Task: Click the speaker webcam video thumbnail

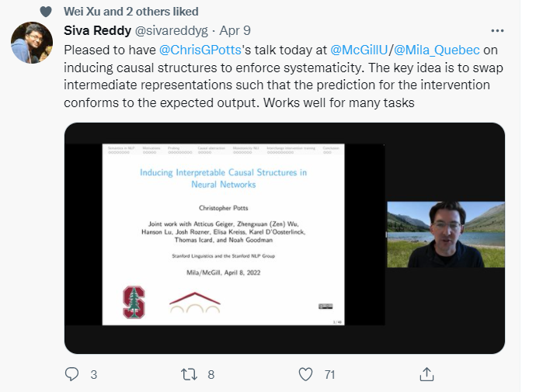Action: 445,234
